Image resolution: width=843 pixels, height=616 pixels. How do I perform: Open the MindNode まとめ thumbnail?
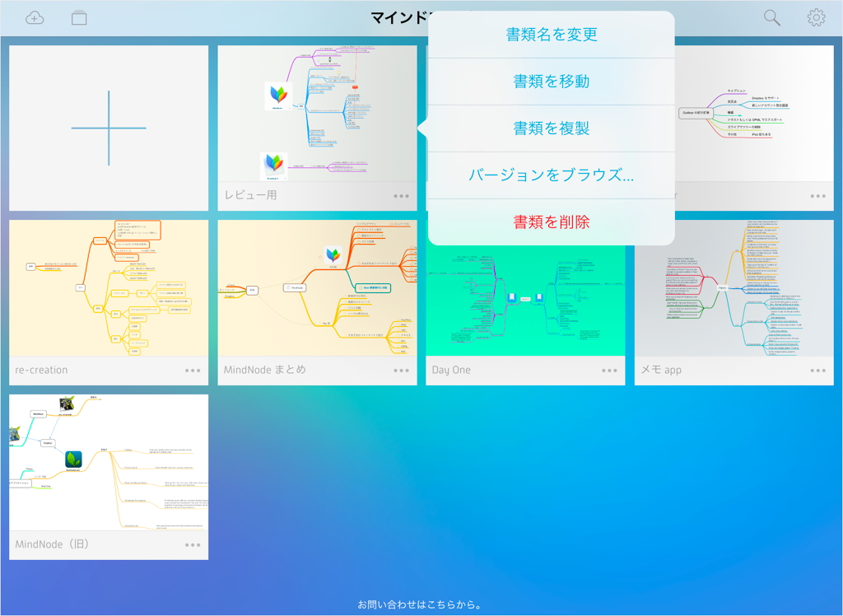click(x=317, y=288)
